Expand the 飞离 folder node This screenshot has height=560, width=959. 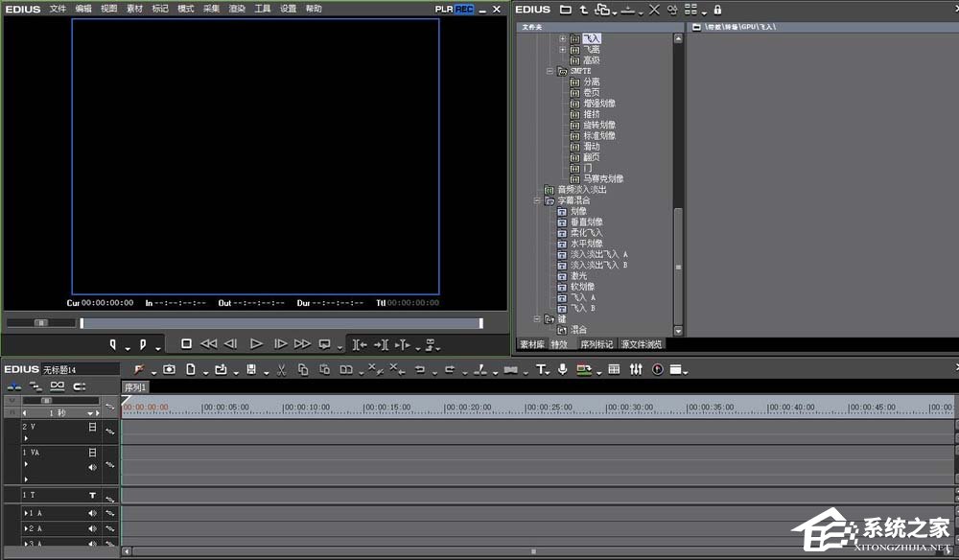click(563, 50)
